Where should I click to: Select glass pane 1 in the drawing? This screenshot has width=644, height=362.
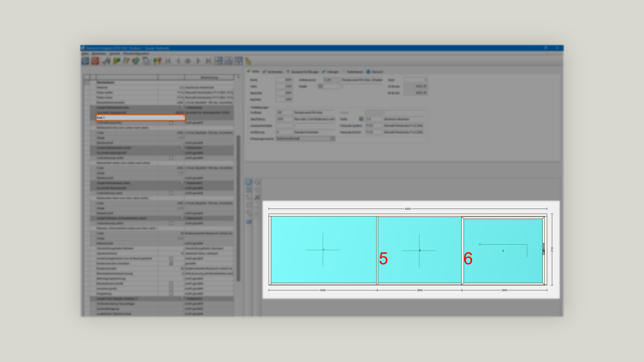(323, 250)
